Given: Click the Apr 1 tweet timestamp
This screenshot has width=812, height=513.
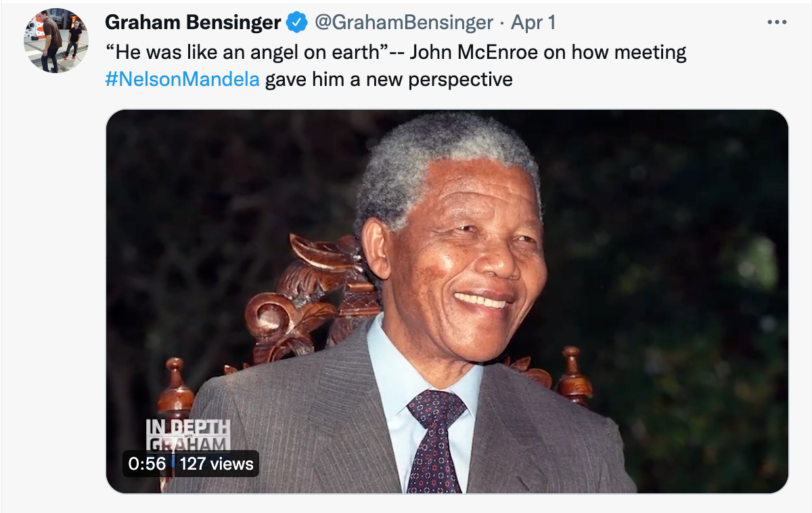Looking at the screenshot, I should click(x=533, y=23).
